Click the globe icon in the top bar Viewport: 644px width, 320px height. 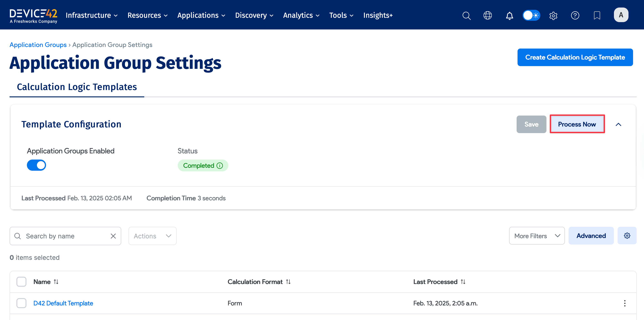coord(487,15)
